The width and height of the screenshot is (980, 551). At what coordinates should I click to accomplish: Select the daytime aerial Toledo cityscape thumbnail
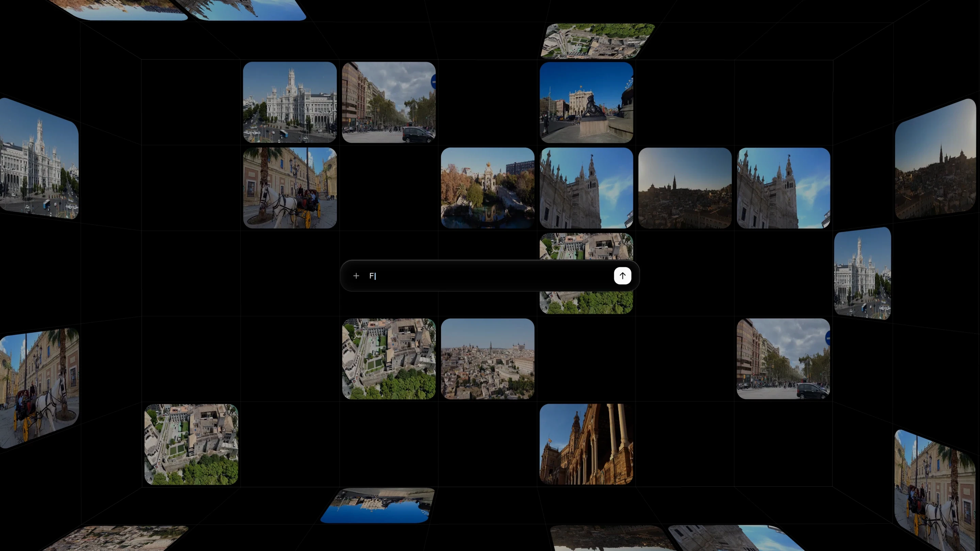487,358
